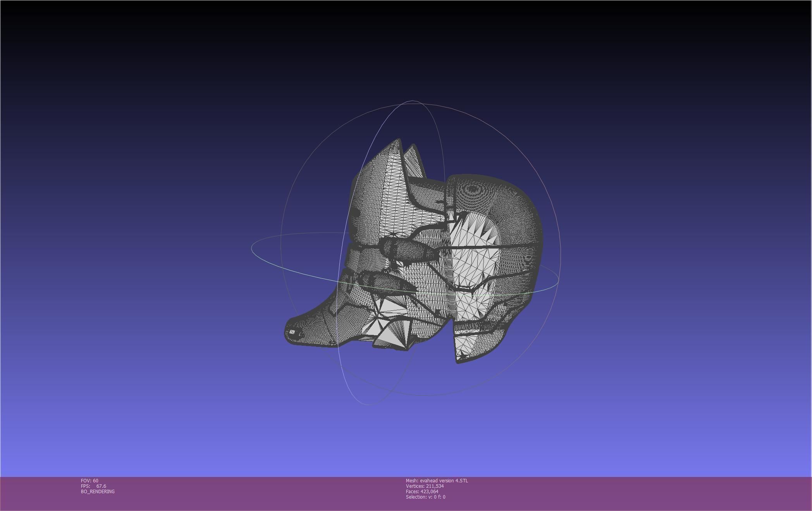Click the Faces: 423,064 text

(x=422, y=491)
